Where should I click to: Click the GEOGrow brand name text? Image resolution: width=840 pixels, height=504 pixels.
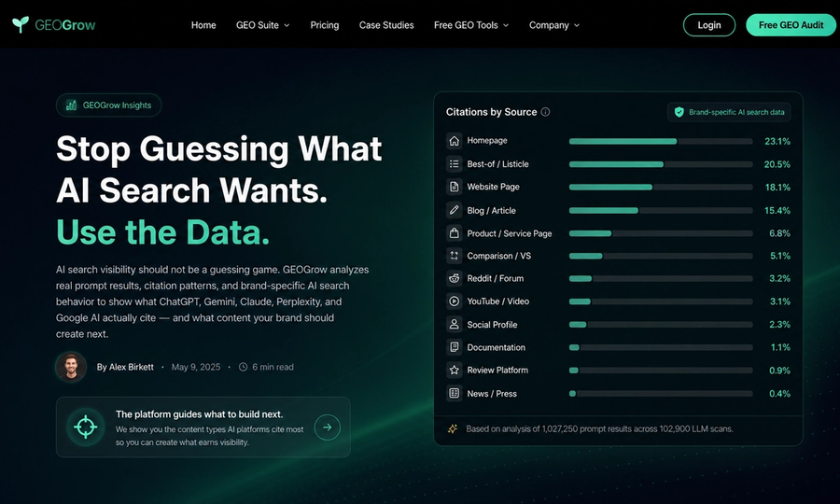point(64,25)
